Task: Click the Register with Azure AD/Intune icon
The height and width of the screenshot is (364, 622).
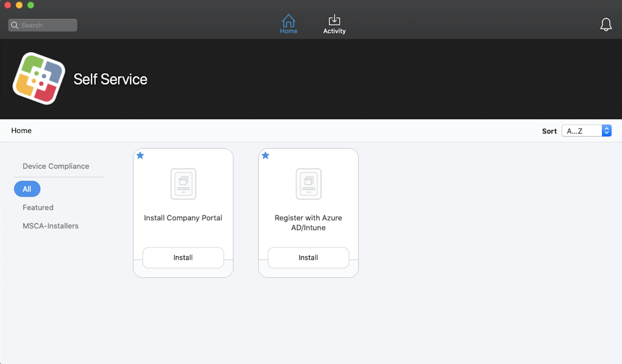Action: [308, 184]
